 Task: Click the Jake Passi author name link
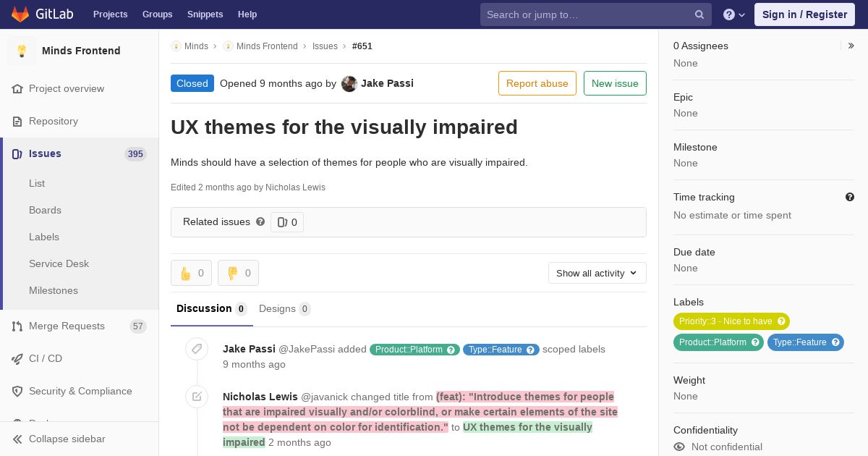click(387, 83)
